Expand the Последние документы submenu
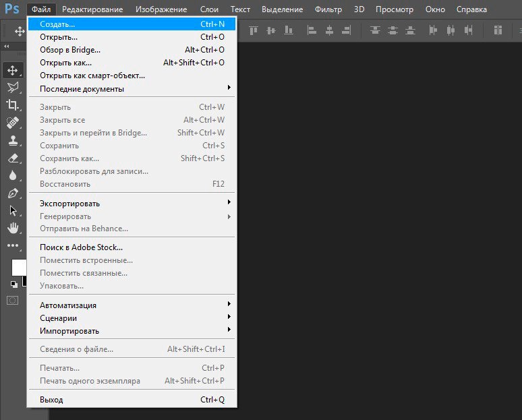The image size is (522, 420). [x=132, y=88]
